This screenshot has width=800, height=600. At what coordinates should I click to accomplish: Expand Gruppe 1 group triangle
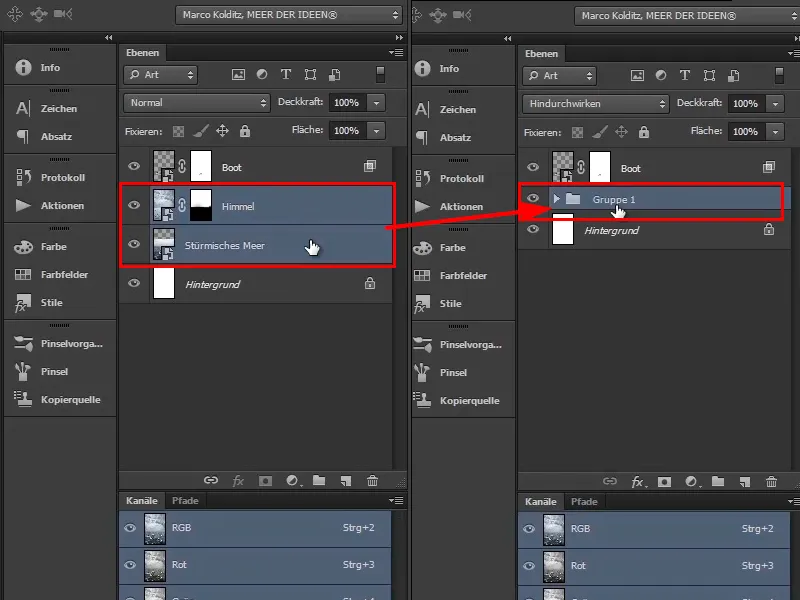(x=557, y=198)
